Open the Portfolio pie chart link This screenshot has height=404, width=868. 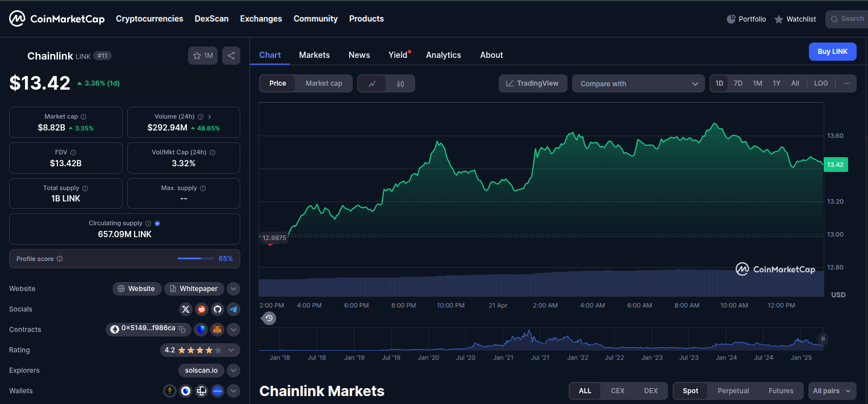(746, 19)
